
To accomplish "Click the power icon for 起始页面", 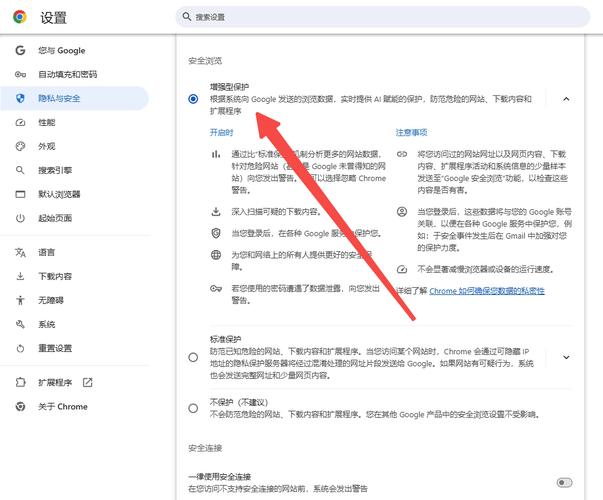I will [20, 218].
